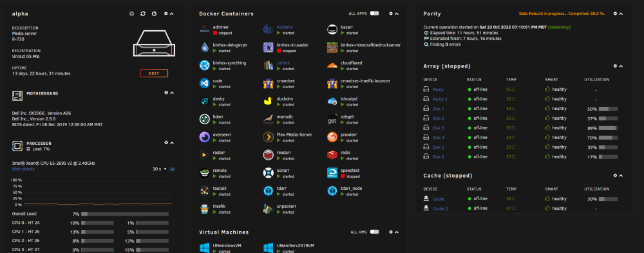
Task: Click the Parity SMART healthy thumbs-up
Action: point(547,89)
